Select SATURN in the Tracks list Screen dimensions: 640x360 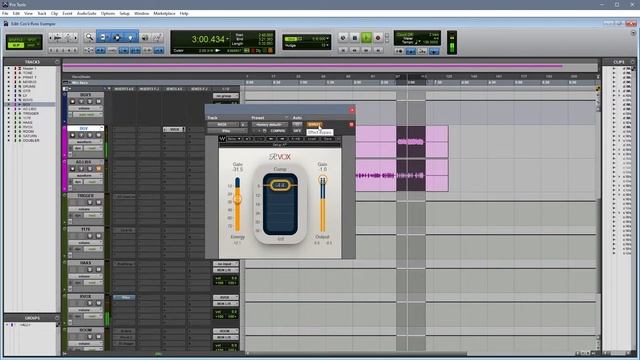click(x=30, y=136)
